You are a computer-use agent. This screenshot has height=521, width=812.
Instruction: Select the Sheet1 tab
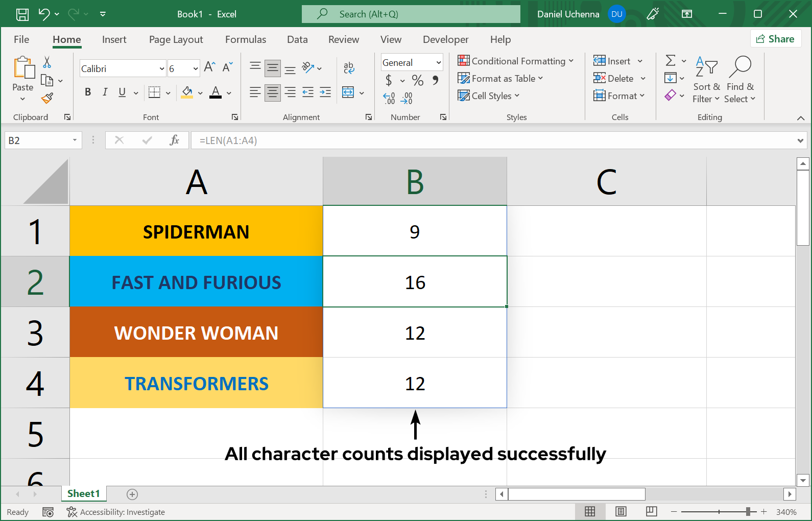(x=84, y=493)
